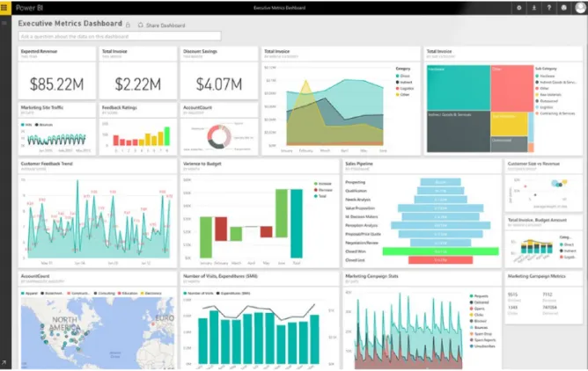Select Indirect in Category legend of Total Invoice area chart

pos(404,83)
